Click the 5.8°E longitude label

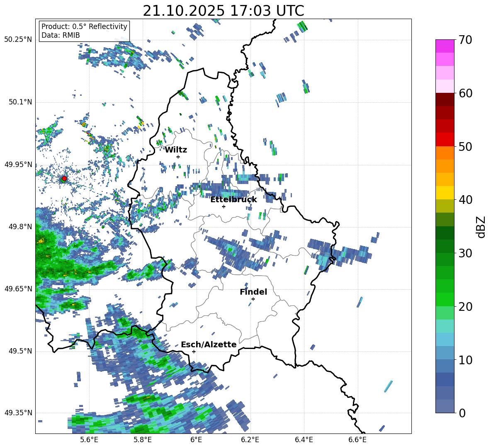tap(143, 440)
